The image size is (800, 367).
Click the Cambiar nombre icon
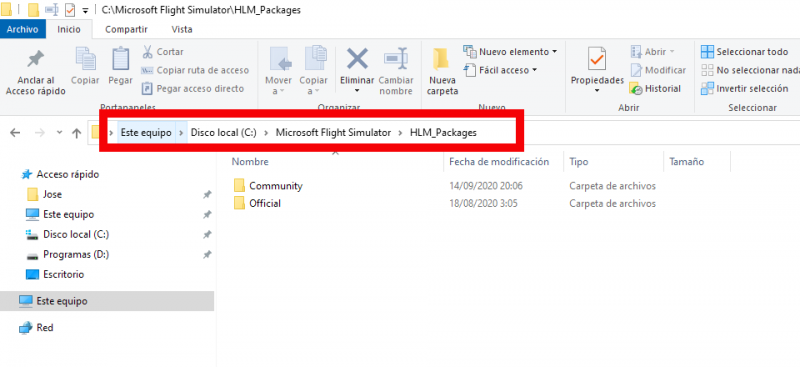click(x=395, y=59)
